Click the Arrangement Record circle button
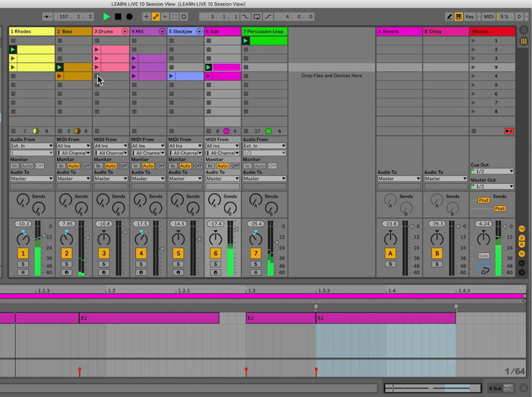This screenshot has height=397, width=532. 130,16
